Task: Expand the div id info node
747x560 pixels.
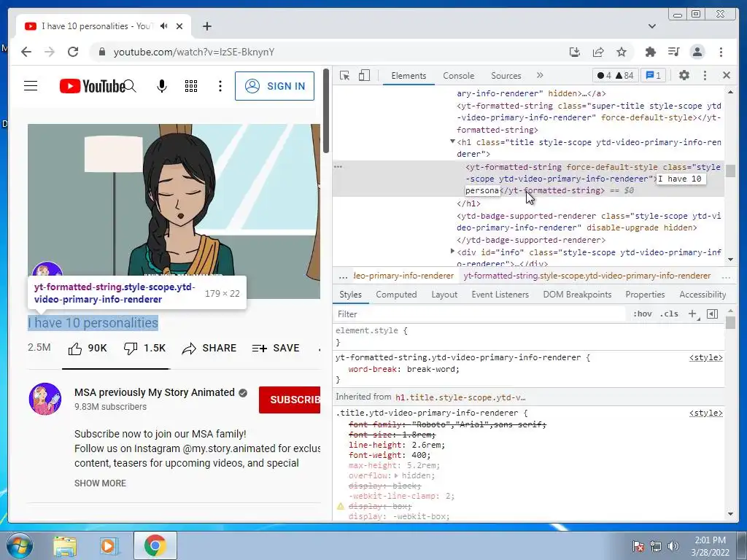Action: coord(452,251)
